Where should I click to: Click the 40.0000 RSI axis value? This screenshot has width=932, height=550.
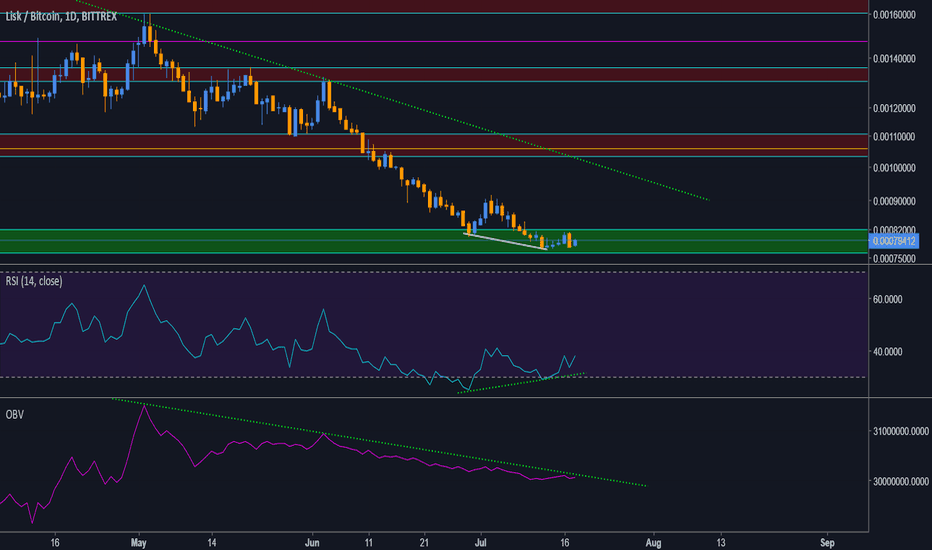coord(887,352)
